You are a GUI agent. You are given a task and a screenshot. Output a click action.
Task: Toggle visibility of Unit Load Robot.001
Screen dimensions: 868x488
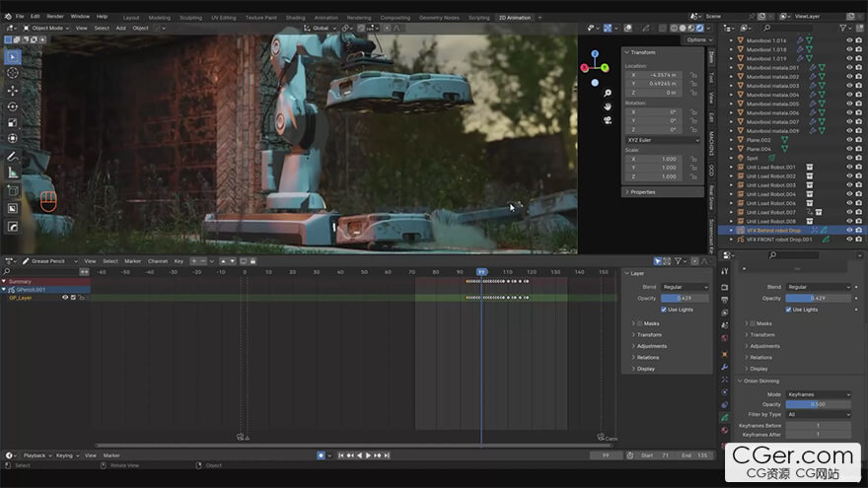click(x=849, y=167)
